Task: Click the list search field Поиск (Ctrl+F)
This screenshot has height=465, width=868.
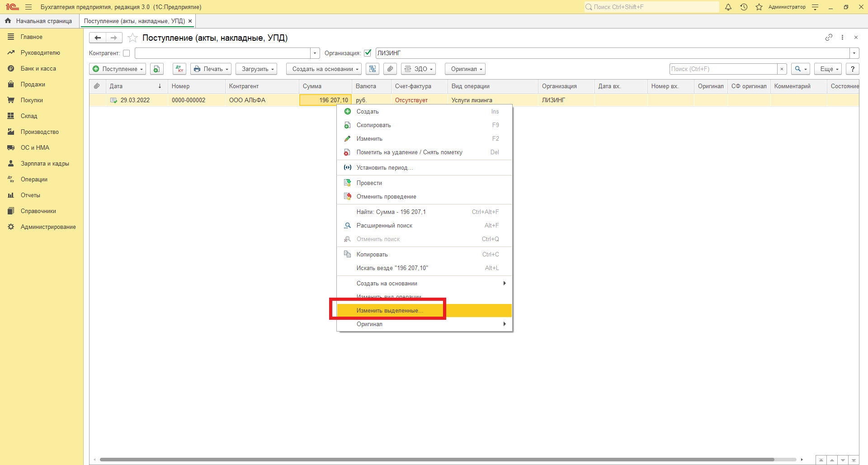Action: (723, 69)
